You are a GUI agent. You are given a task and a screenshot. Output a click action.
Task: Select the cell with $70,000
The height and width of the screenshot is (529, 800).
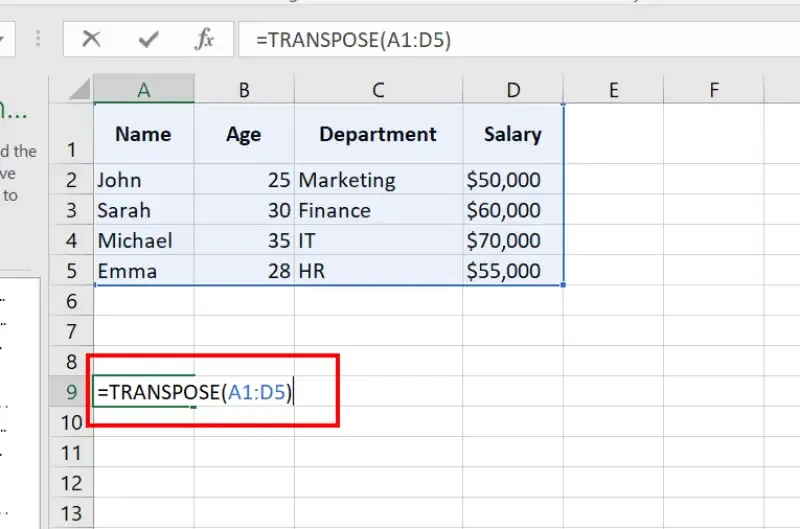[x=513, y=240]
